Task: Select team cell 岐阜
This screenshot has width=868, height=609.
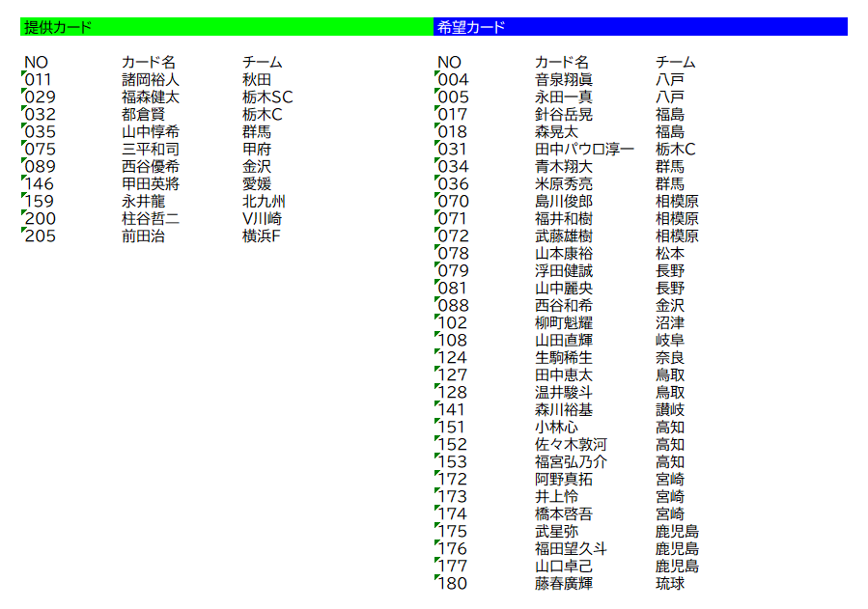Action: pos(670,340)
